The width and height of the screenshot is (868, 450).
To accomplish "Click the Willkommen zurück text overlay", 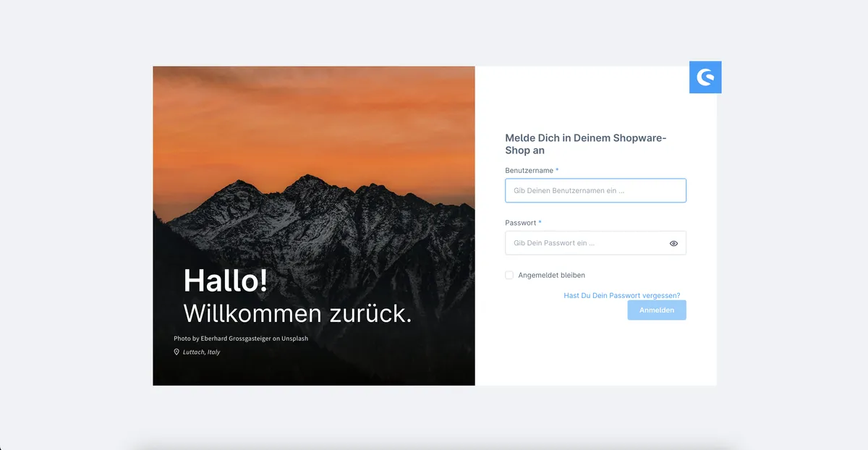I will point(298,314).
